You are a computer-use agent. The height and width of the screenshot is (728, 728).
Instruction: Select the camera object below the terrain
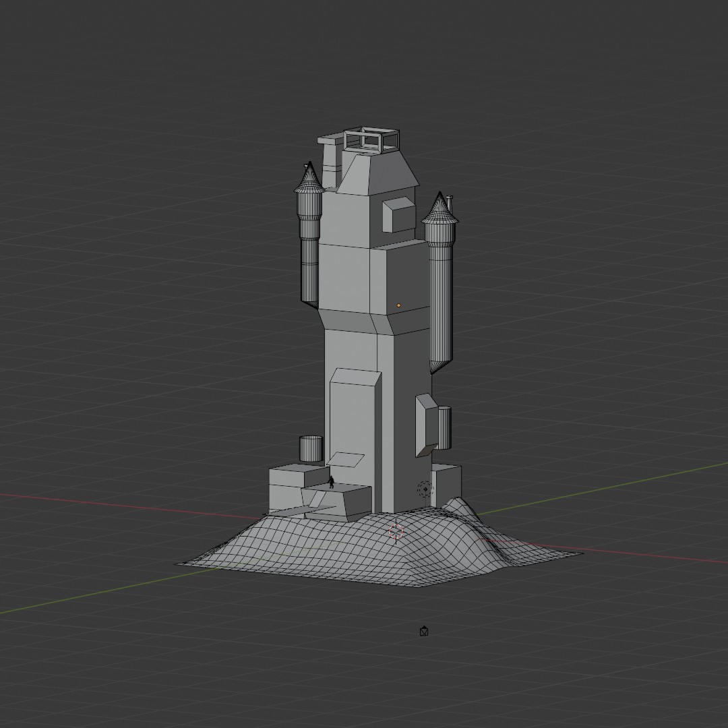point(423,631)
